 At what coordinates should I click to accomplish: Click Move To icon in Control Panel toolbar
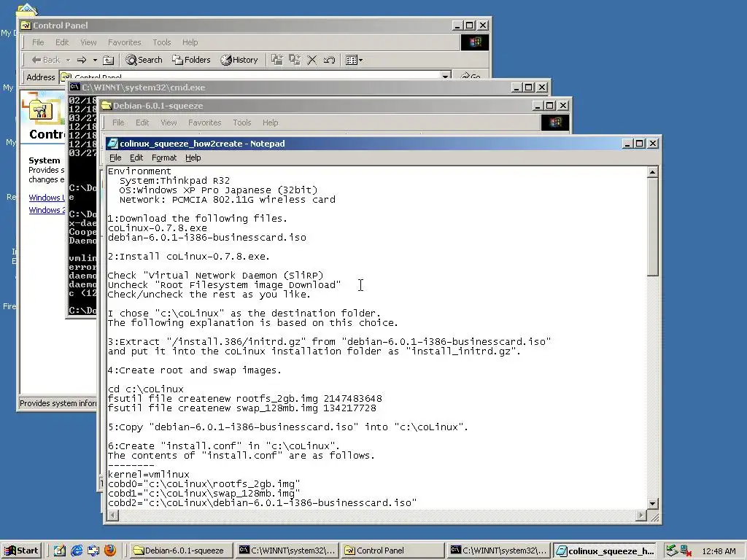(276, 60)
